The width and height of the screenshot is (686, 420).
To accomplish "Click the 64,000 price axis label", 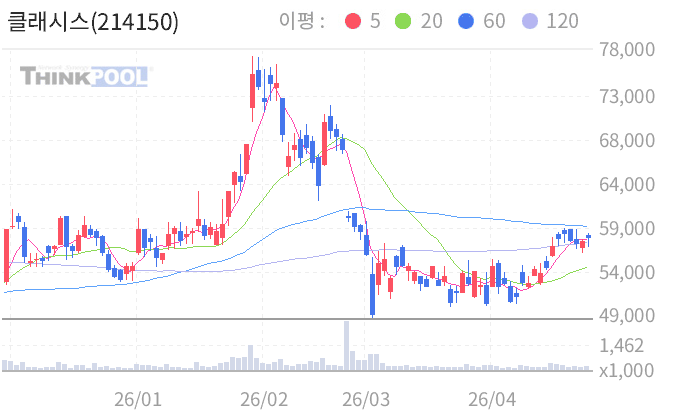I will (627, 184).
